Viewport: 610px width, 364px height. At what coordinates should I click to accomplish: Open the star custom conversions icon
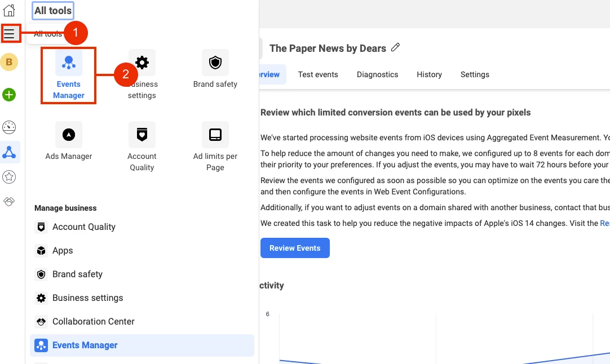9,177
